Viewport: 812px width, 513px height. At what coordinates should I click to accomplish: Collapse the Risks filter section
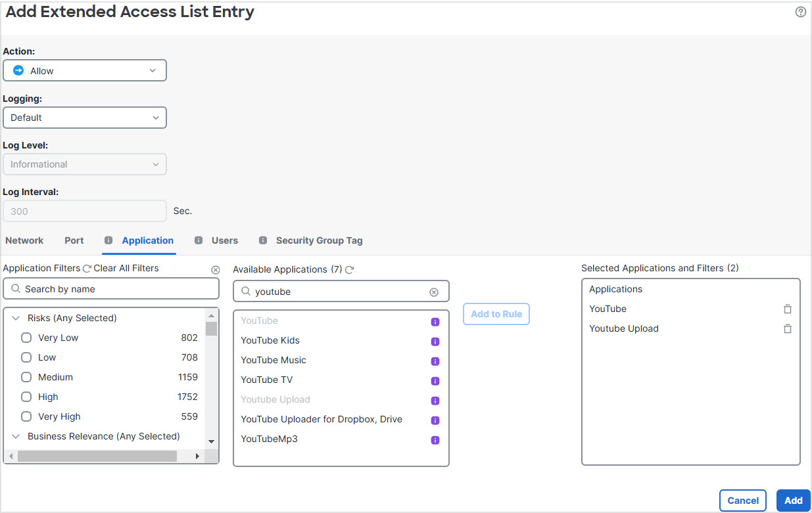click(x=16, y=318)
